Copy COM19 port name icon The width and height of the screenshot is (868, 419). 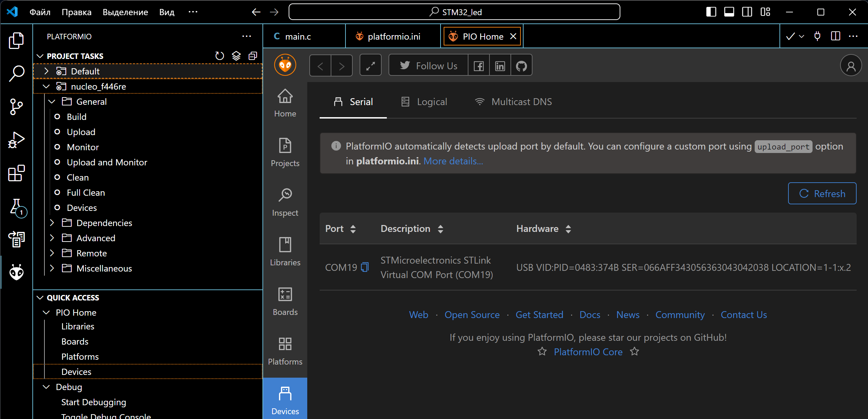tap(365, 267)
